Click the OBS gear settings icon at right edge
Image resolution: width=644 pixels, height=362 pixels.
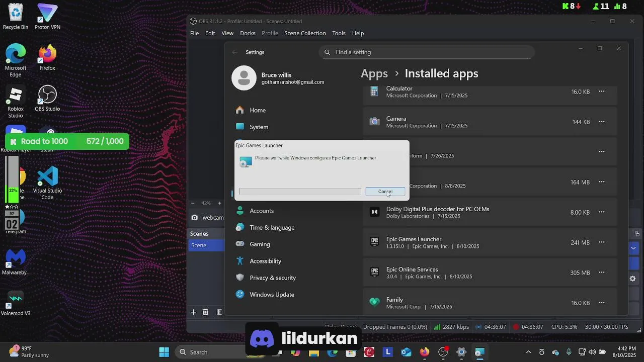coord(633,279)
